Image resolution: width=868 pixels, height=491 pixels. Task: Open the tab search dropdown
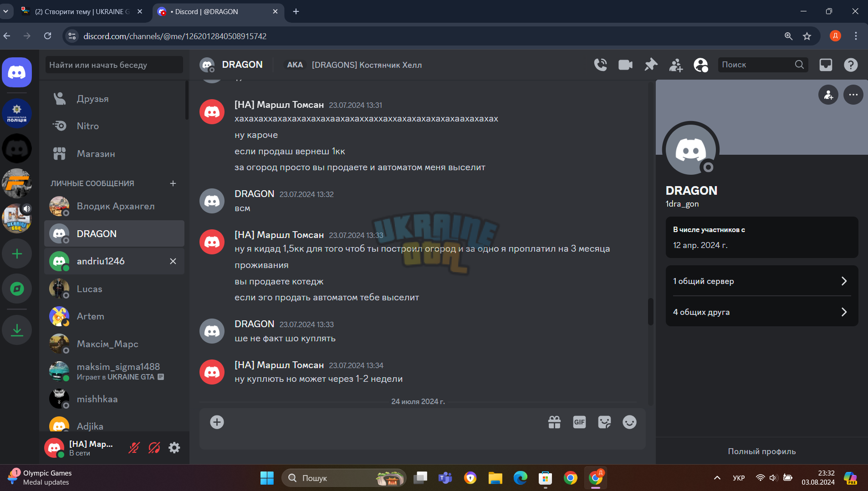point(5,11)
